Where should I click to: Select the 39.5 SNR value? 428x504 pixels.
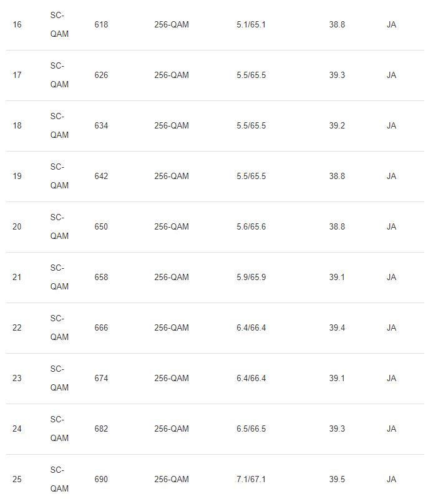337,480
